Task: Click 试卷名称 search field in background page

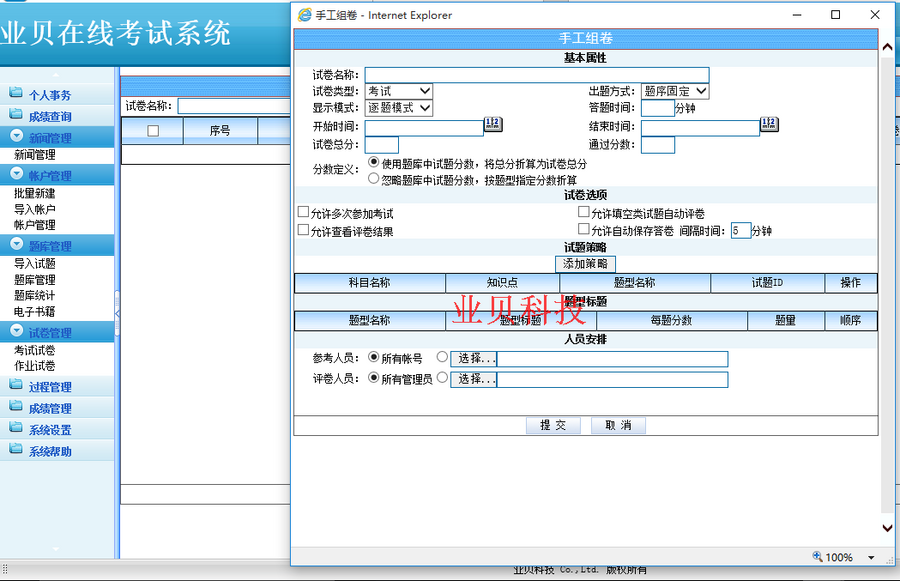Action: click(x=234, y=106)
